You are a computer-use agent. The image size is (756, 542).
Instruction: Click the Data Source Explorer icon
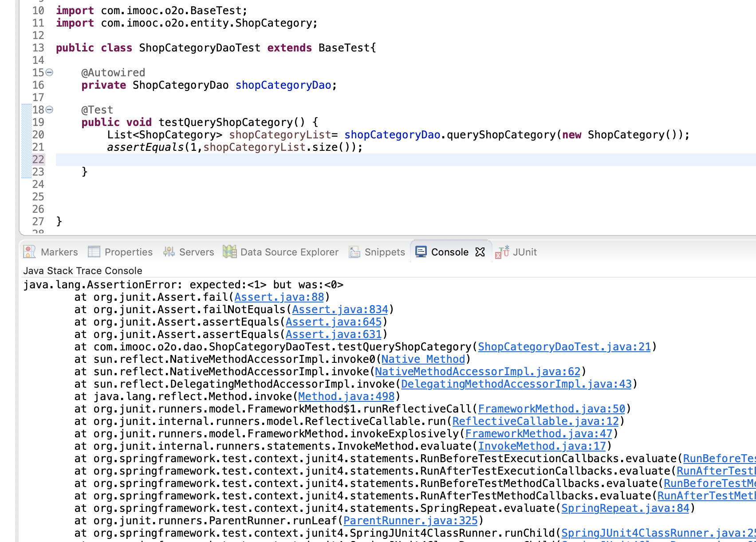[229, 252]
